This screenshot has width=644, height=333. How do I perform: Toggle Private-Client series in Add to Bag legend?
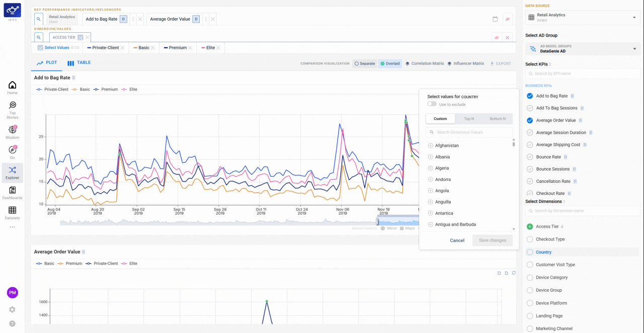click(51, 89)
